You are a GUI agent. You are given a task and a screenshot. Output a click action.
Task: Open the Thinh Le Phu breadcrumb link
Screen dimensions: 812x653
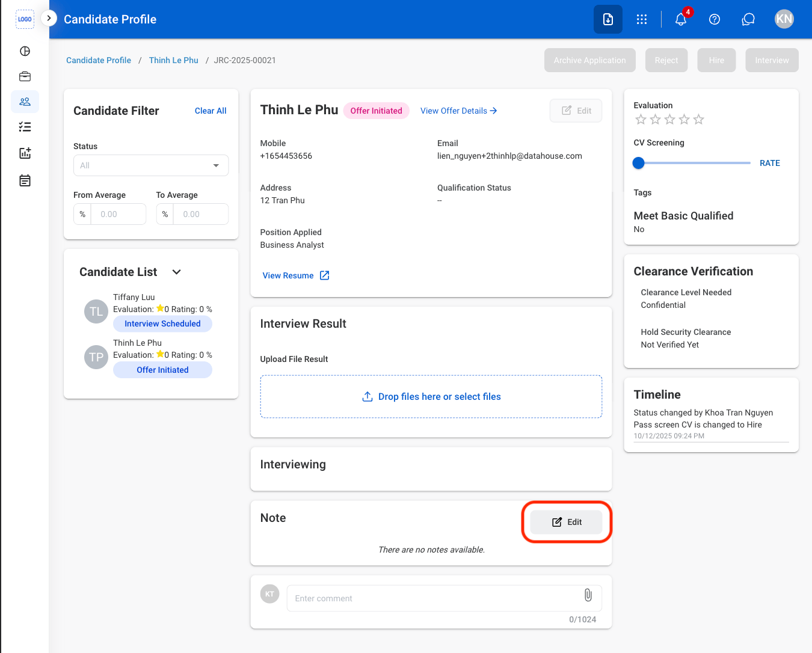point(174,60)
